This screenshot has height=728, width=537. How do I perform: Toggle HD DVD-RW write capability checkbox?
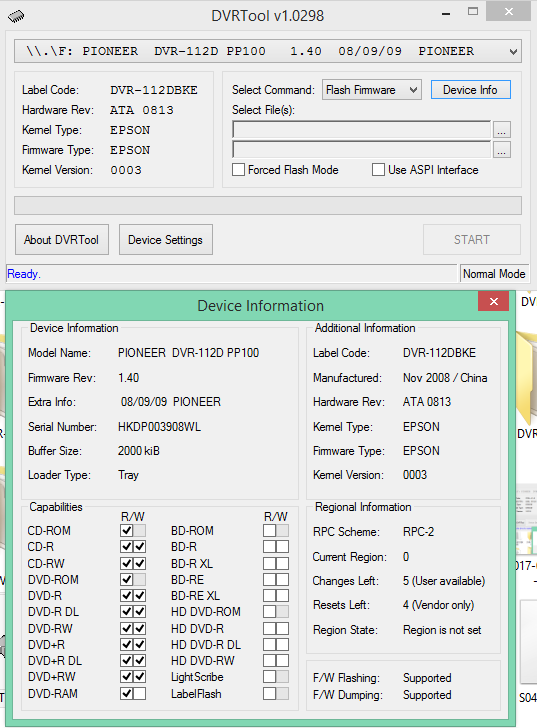tap(283, 661)
